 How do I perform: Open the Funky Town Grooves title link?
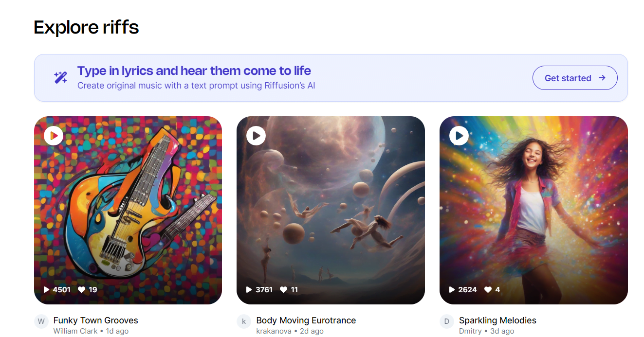pyautogui.click(x=95, y=320)
